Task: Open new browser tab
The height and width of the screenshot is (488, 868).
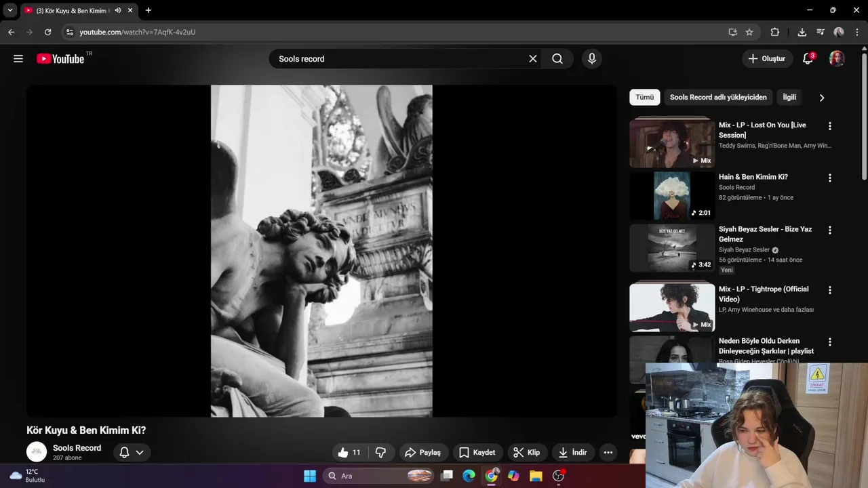Action: point(149,10)
